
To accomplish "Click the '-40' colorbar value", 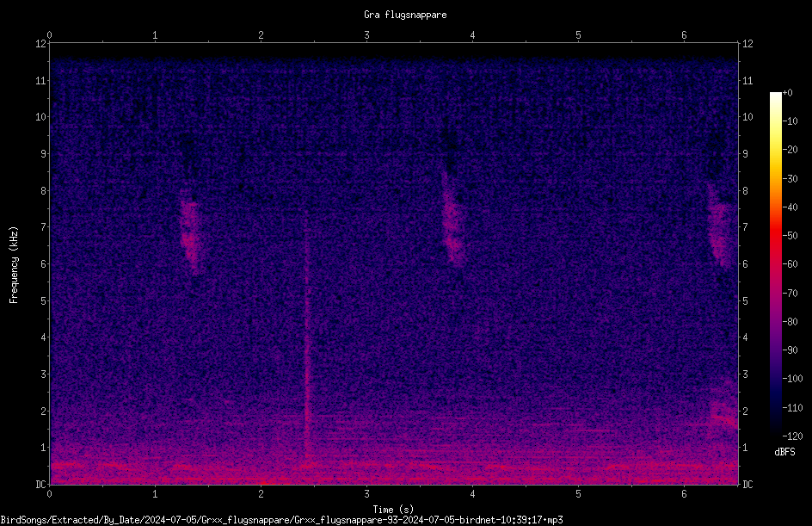I will pyautogui.click(x=790, y=207).
